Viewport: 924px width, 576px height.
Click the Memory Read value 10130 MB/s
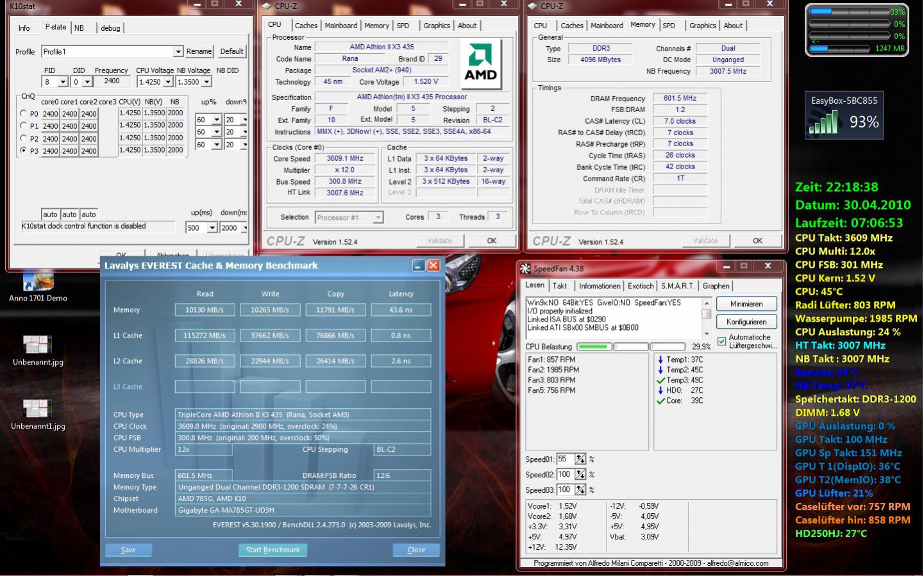[x=205, y=309]
